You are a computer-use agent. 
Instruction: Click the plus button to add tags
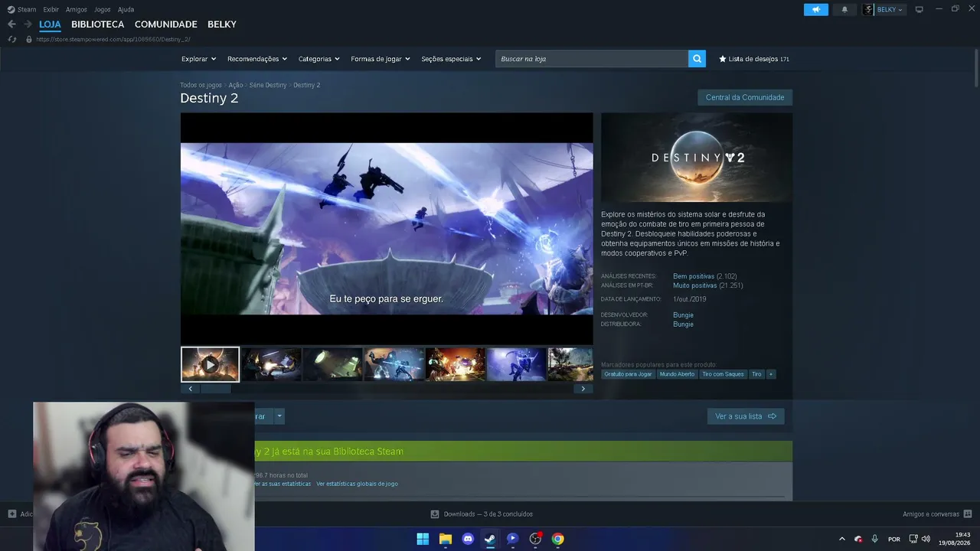click(x=771, y=374)
